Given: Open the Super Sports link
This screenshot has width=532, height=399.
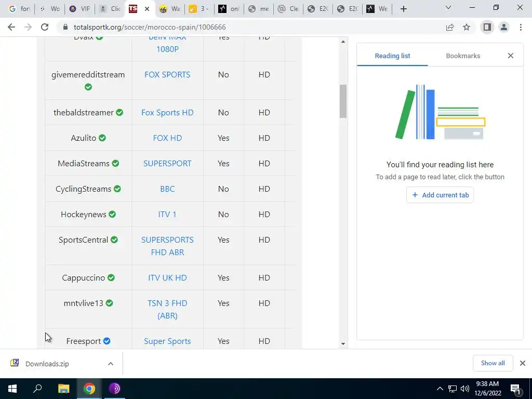Looking at the screenshot, I should (167, 341).
